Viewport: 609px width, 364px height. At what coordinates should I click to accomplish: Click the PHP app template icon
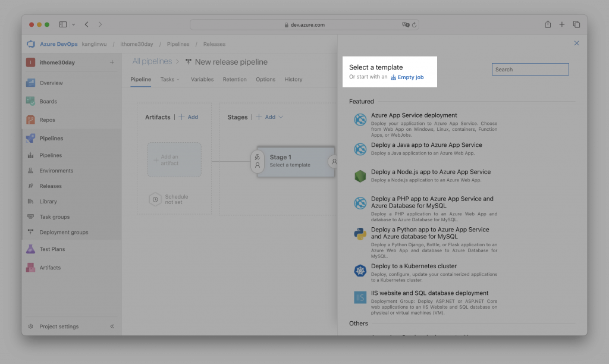click(x=360, y=203)
